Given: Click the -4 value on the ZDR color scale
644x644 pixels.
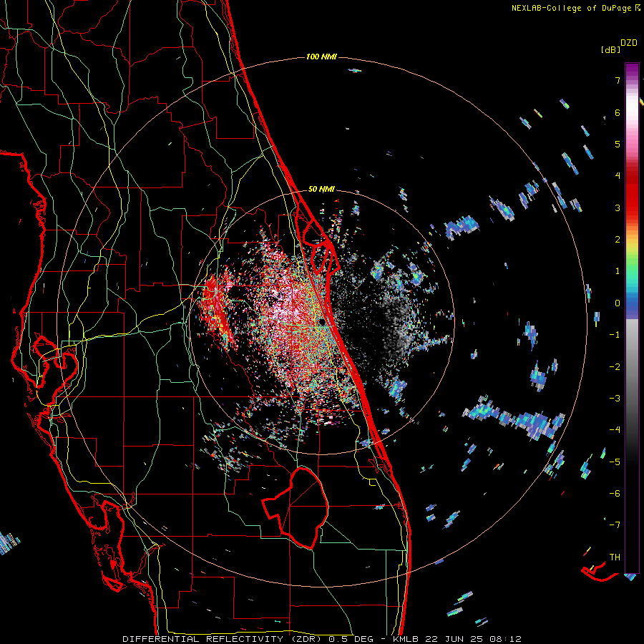Looking at the screenshot, I should click(x=615, y=430).
